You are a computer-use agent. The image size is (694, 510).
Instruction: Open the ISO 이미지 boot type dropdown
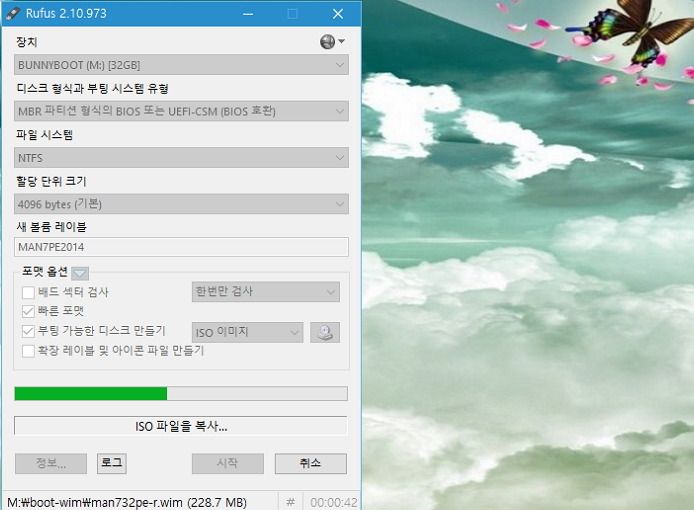point(247,332)
